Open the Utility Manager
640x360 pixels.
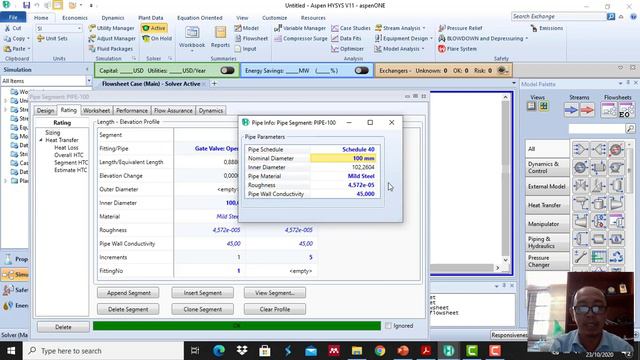(x=111, y=28)
